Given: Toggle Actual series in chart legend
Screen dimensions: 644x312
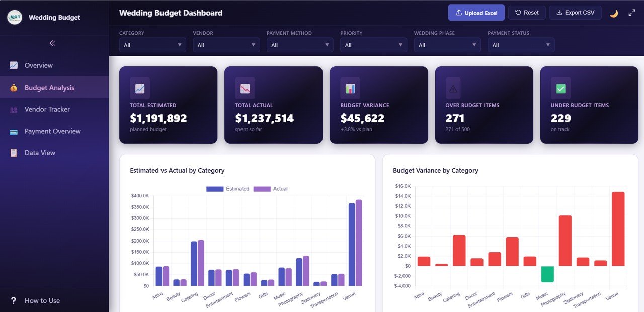Looking at the screenshot, I should coord(270,189).
